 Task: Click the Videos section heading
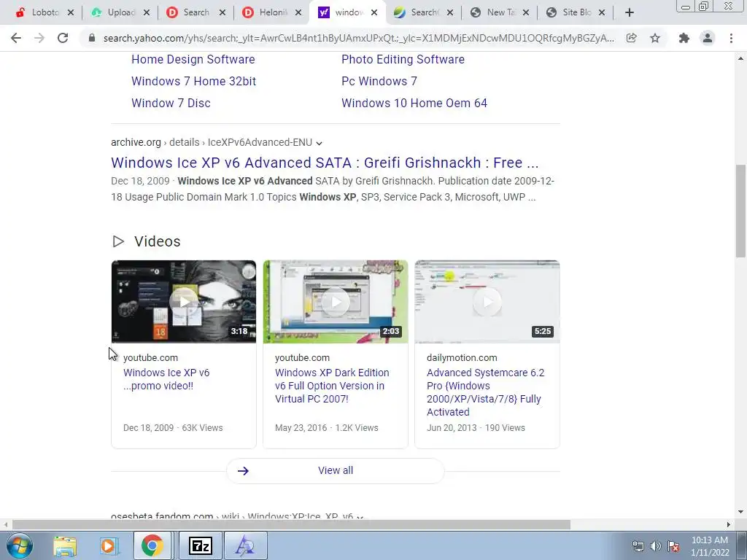click(x=157, y=241)
